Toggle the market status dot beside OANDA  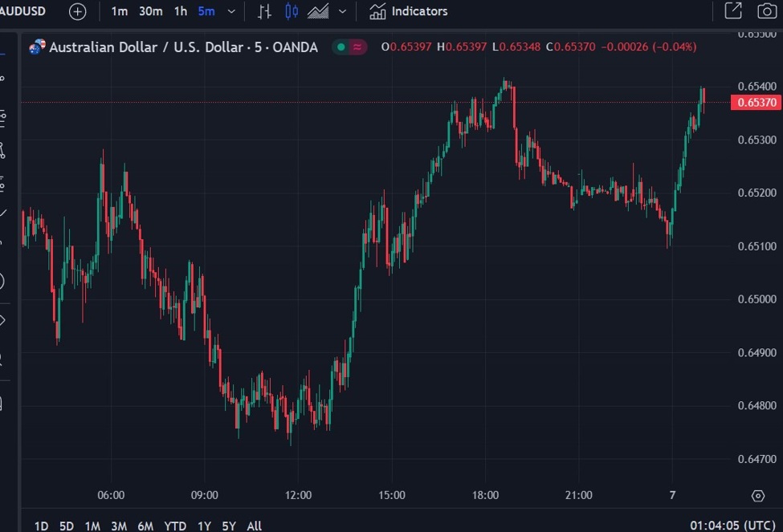341,47
